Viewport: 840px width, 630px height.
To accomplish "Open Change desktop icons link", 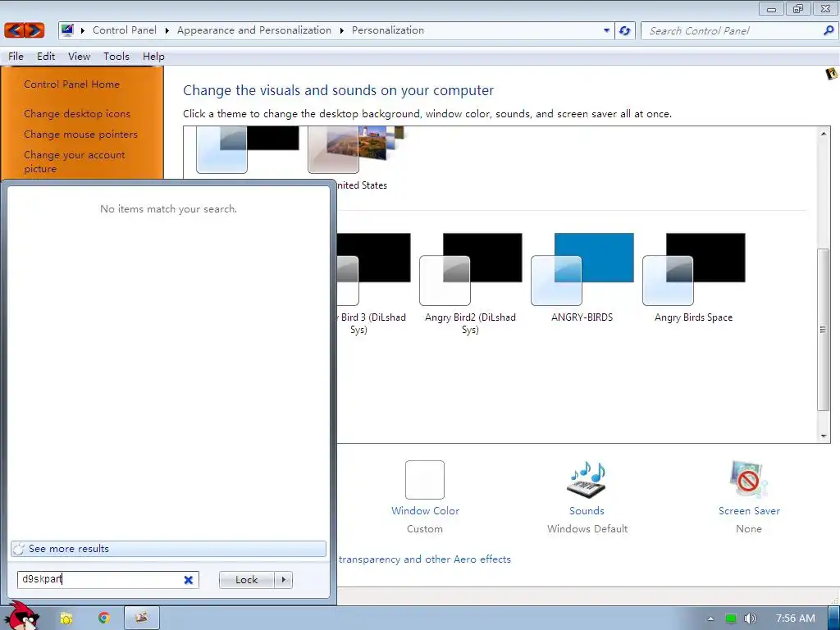I will 77,113.
